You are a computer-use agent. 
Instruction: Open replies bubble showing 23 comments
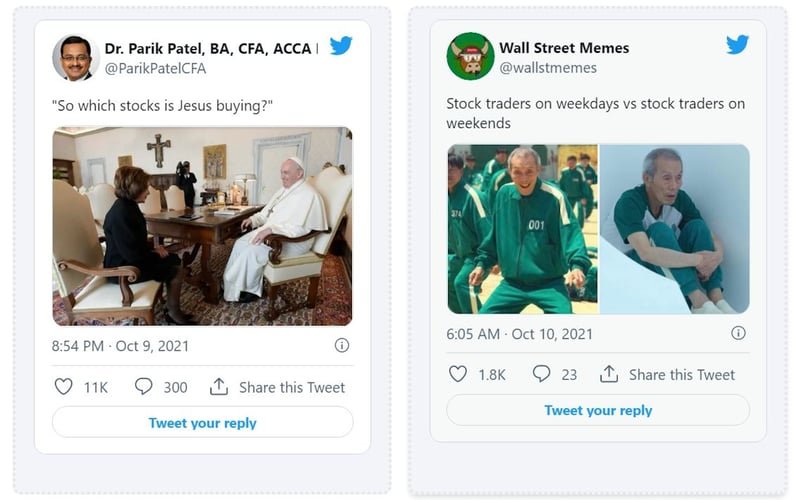[x=541, y=374]
